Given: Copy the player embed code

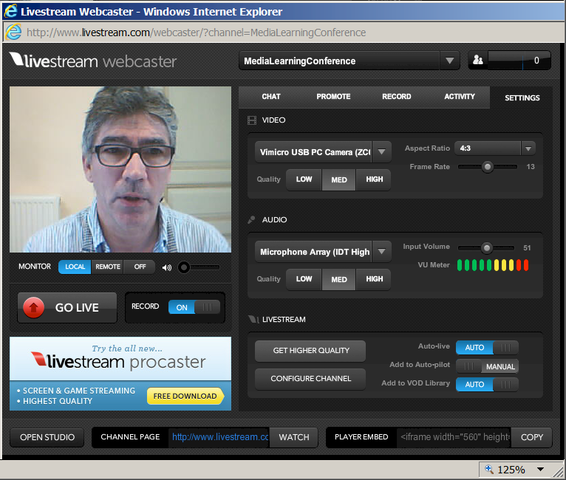Looking at the screenshot, I should click(x=531, y=437).
